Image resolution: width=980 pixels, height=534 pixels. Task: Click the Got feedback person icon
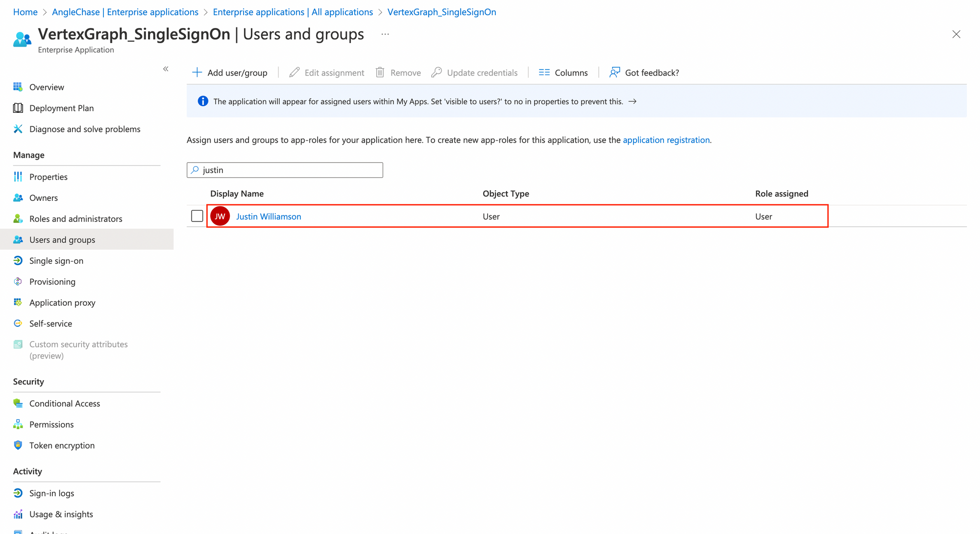614,73
